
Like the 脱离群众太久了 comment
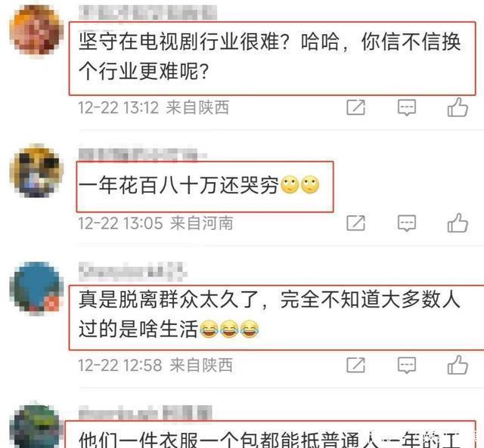point(458,365)
